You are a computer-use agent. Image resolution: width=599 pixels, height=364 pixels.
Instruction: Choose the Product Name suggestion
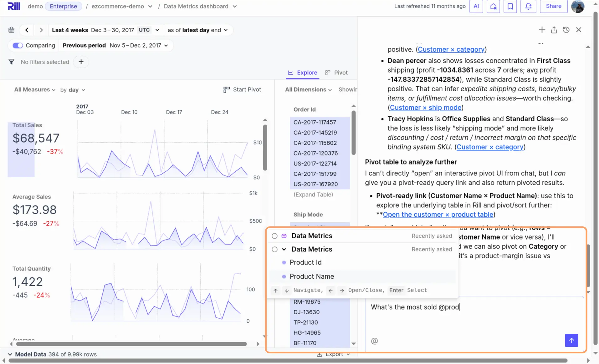pyautogui.click(x=362, y=276)
